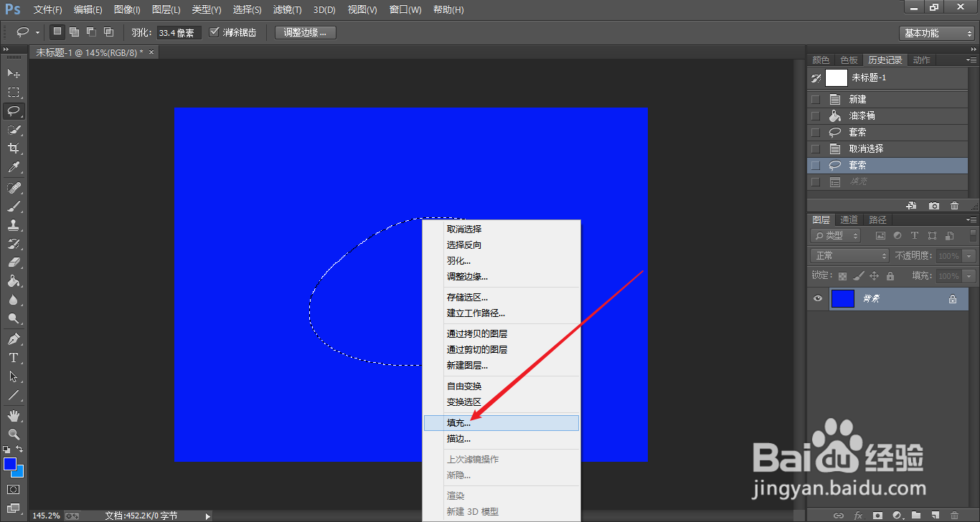Open the 基本功能 workspace dropdown
Image resolution: width=980 pixels, height=522 pixels.
(x=936, y=32)
